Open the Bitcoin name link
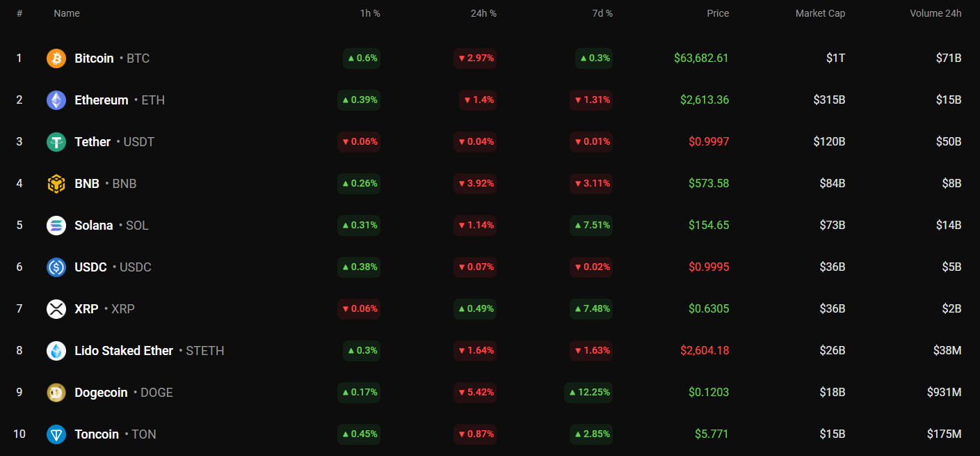The image size is (980, 456). (94, 58)
